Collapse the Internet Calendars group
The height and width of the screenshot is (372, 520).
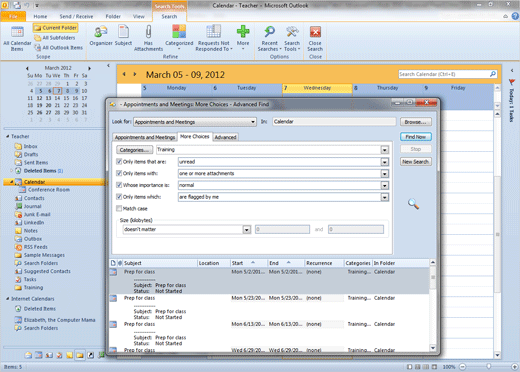pyautogui.click(x=8, y=299)
